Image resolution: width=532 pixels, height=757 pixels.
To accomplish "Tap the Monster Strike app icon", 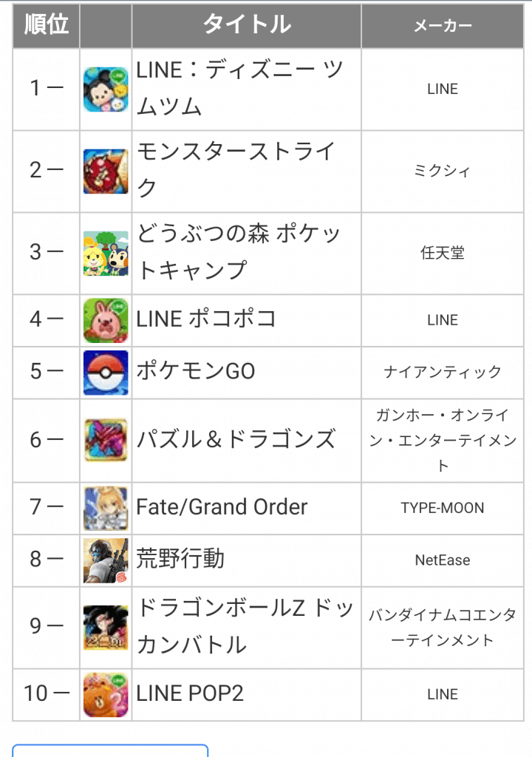I will pos(106,172).
